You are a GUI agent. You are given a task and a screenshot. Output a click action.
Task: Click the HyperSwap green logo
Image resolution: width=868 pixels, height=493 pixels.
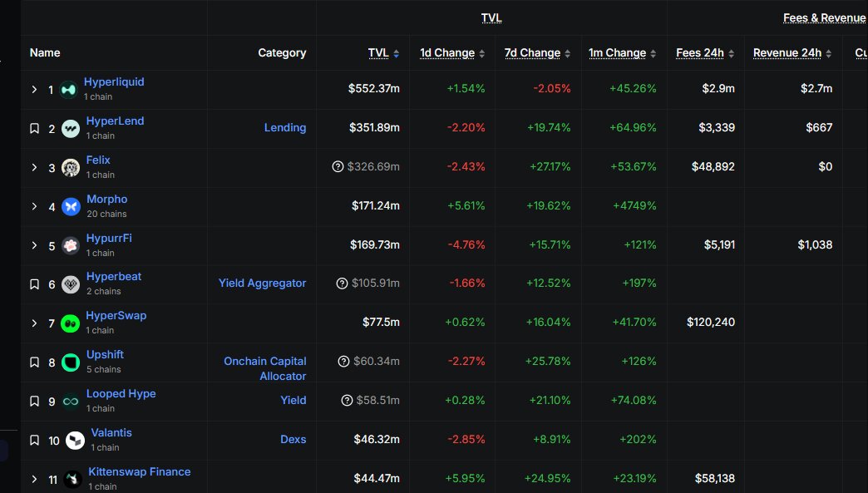[70, 323]
